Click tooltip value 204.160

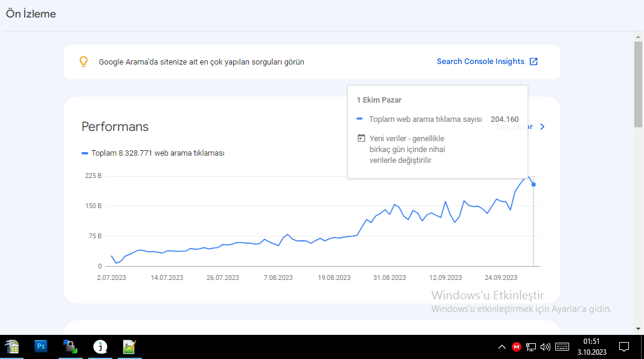504,119
